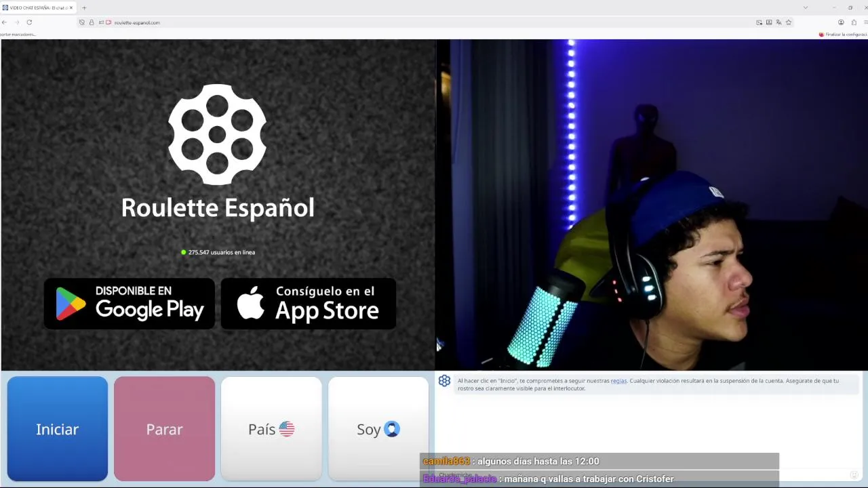Open the App Store download badge
This screenshot has height=488, width=868.
click(309, 304)
